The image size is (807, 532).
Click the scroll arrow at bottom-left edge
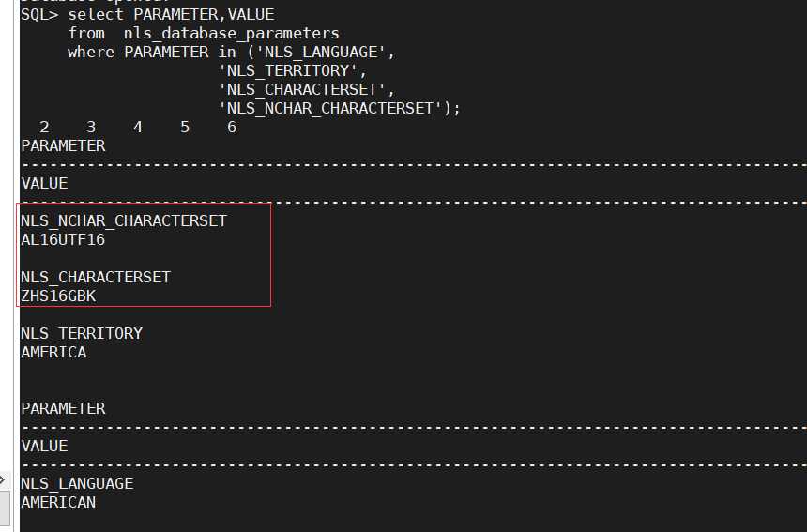pos(2,480)
